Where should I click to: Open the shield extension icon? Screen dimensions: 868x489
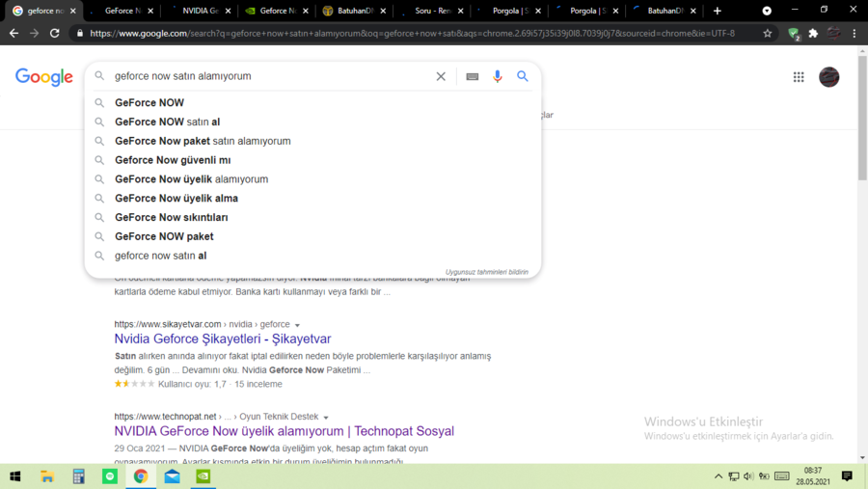[x=794, y=34]
